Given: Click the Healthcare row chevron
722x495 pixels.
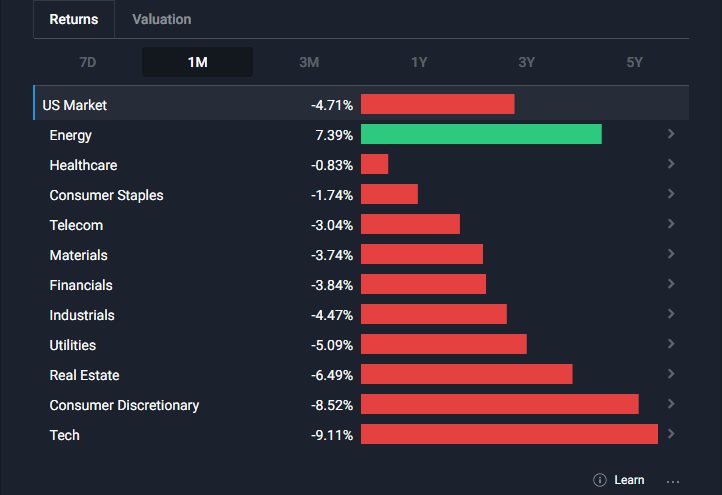Looking at the screenshot, I should coord(671,164).
